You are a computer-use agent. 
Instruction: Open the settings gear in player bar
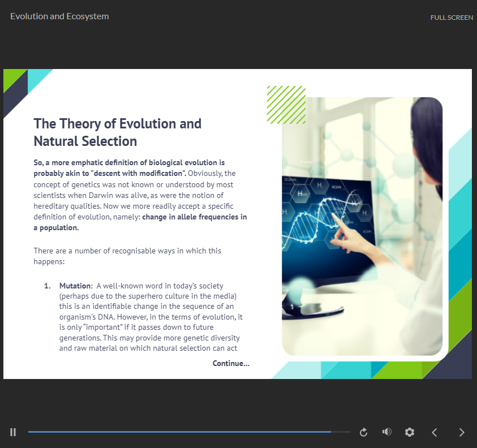[410, 432]
